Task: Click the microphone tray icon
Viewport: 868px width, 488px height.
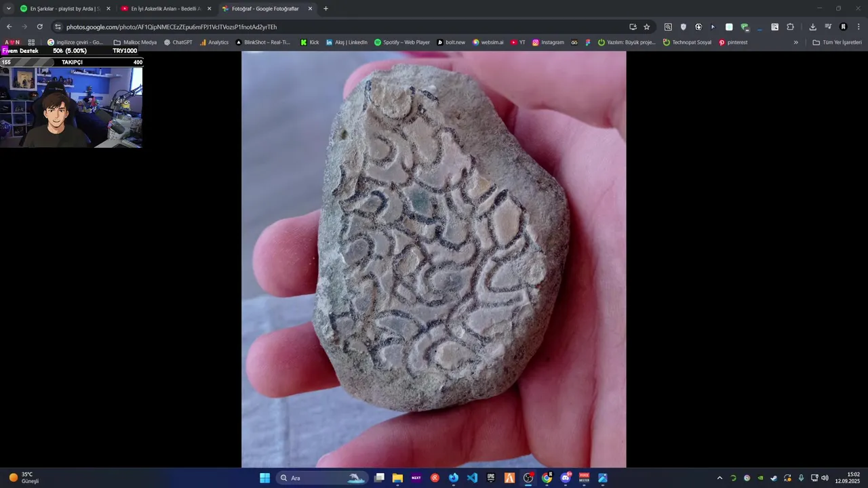Action: tap(801, 478)
